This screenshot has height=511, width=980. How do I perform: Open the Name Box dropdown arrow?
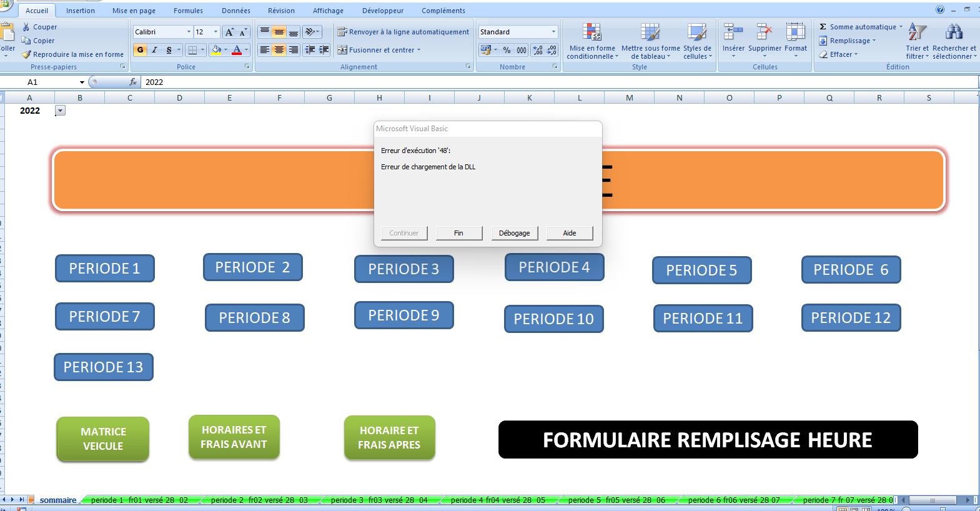[x=82, y=82]
